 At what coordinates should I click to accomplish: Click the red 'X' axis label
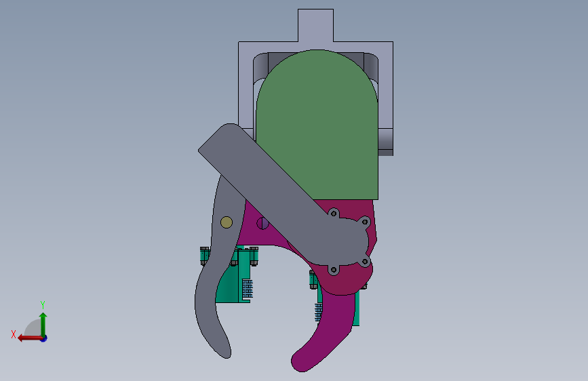14,334
